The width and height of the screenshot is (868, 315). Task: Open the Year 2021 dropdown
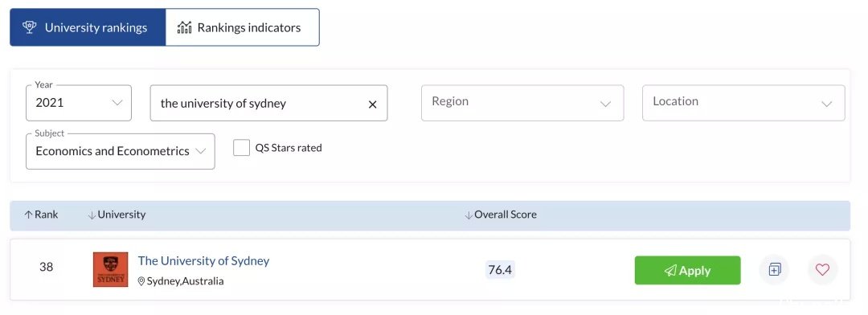point(79,103)
